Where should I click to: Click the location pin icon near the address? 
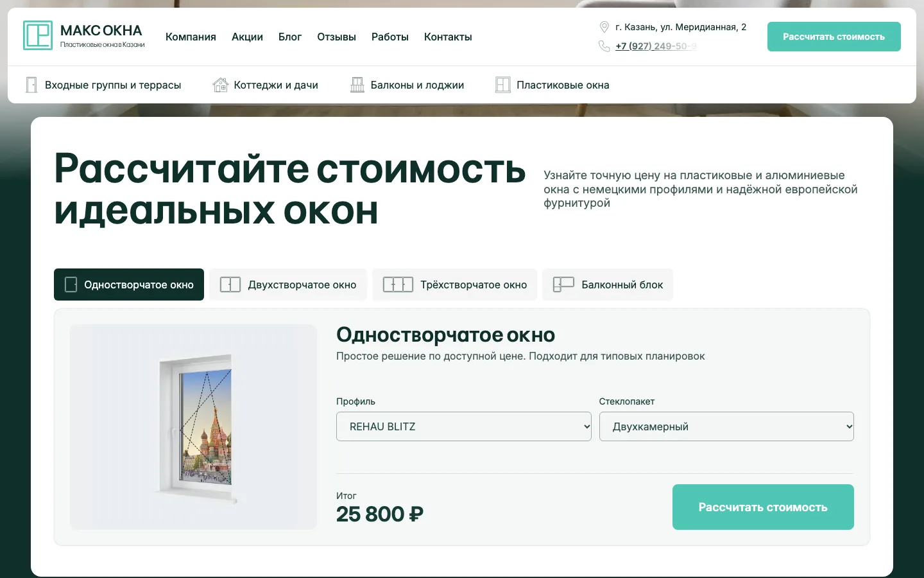click(x=604, y=27)
